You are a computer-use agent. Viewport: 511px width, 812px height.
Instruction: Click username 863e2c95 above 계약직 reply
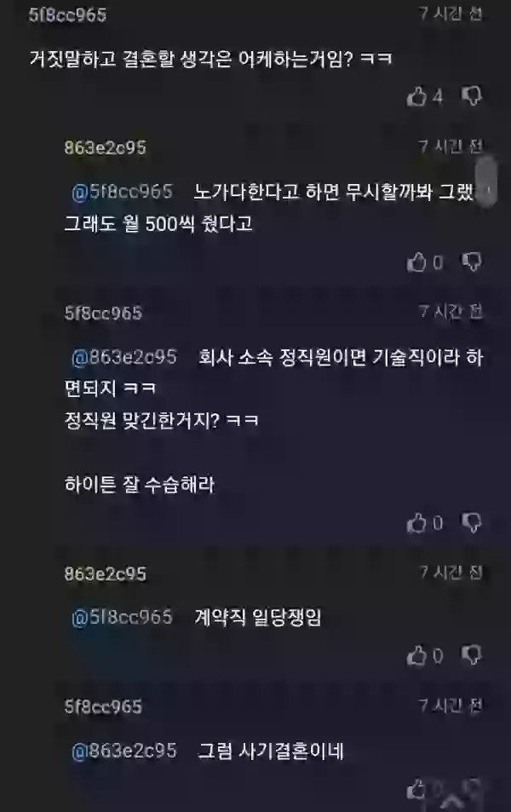pyautogui.click(x=105, y=573)
